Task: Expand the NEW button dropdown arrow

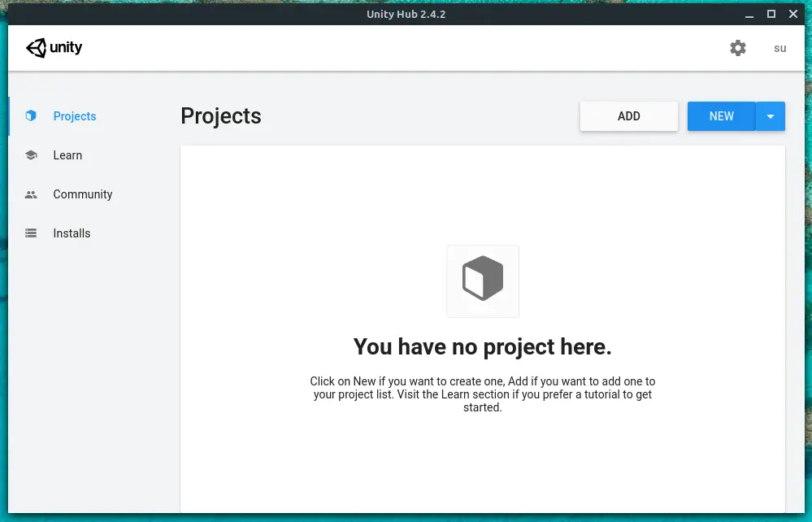Action: [771, 116]
